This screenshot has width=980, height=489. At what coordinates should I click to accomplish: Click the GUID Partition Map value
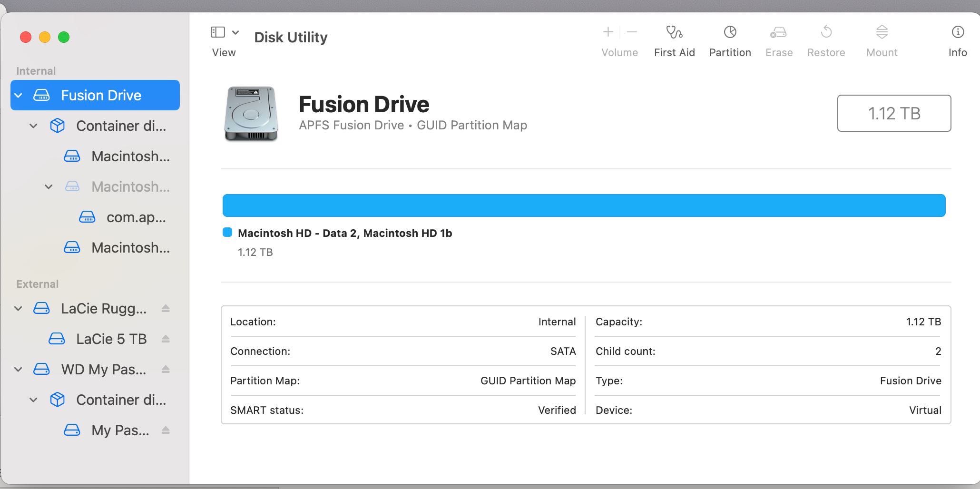tap(528, 381)
